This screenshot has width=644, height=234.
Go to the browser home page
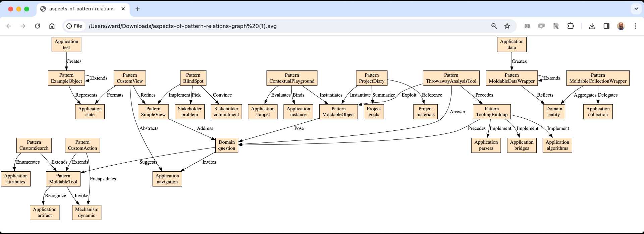coord(52,26)
